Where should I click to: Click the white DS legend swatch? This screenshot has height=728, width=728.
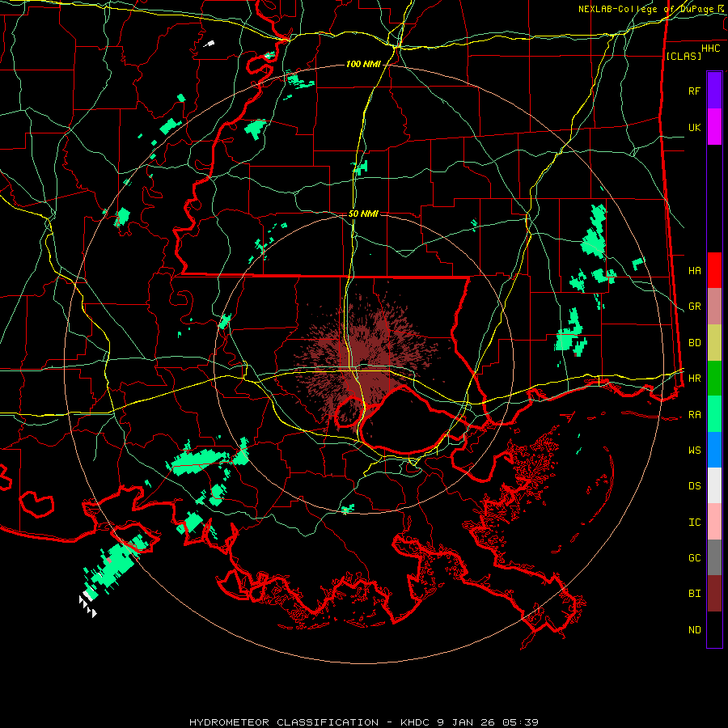coord(714,485)
